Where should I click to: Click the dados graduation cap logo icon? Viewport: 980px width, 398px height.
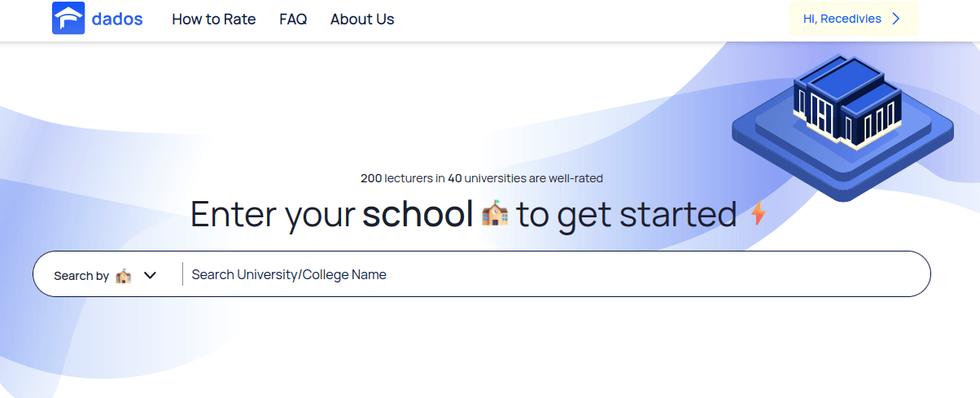68,18
